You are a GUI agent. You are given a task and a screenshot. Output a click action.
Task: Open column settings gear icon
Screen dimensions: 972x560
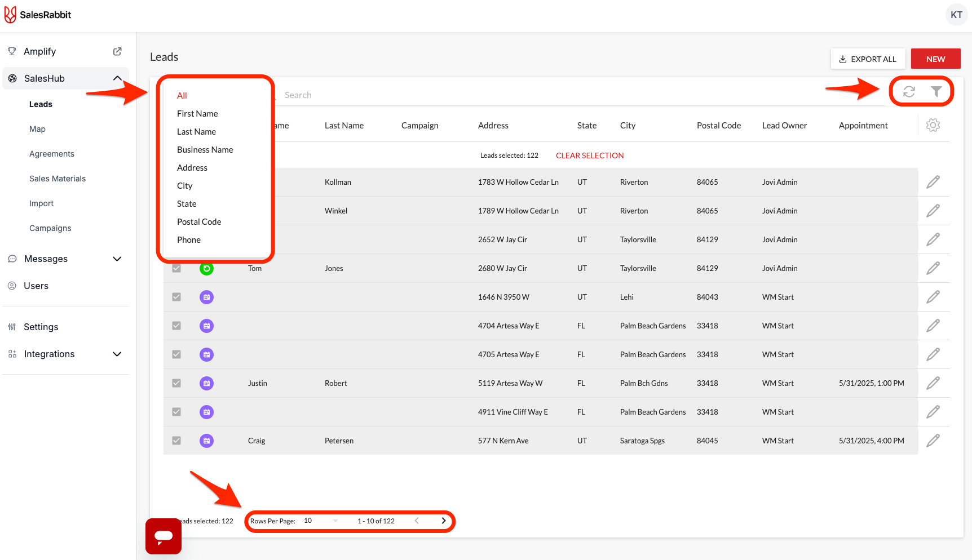tap(933, 125)
